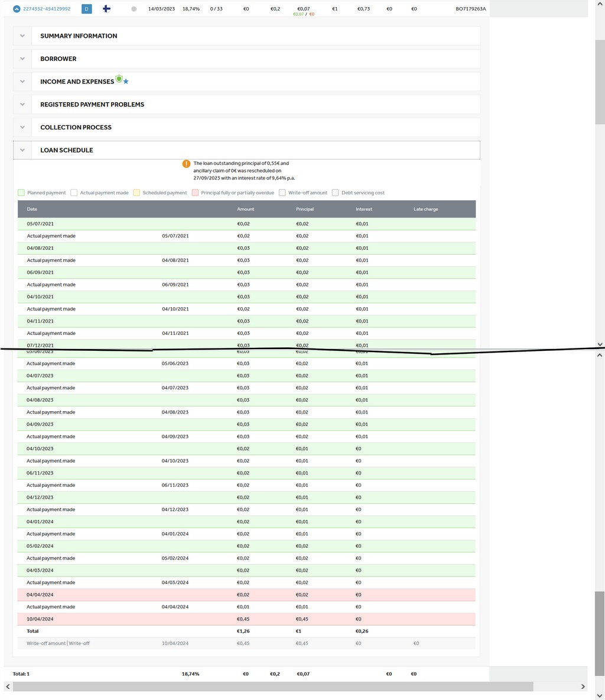This screenshot has height=700, width=605.
Task: Select planned payment row 04/09/2023
Action: (246, 425)
